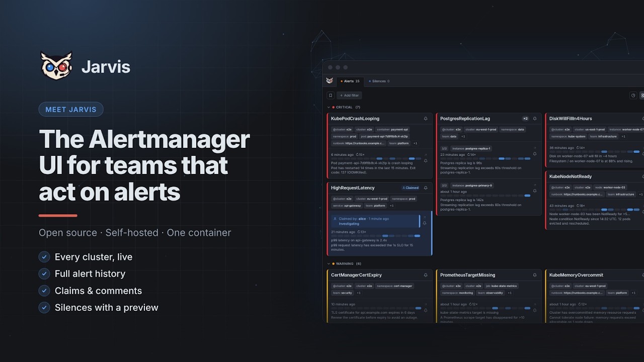This screenshot has height=362, width=644.
Task: Click the clock history icon in the filter bar
Action: tap(633, 95)
